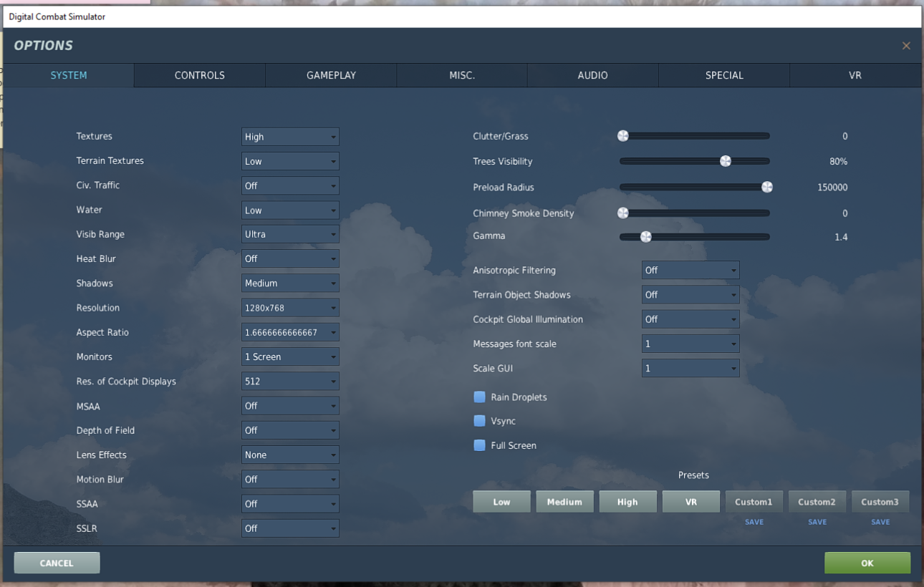Viewport: 924px width, 587px height.
Task: Apply the Medium preset
Action: click(x=564, y=502)
